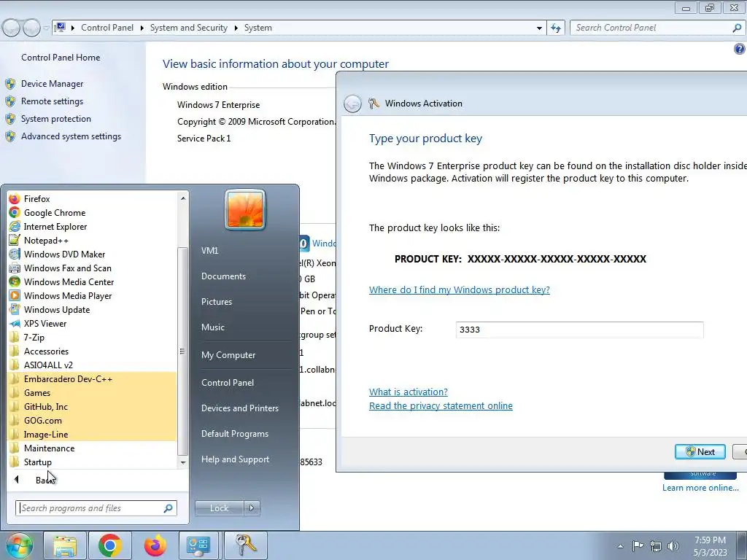This screenshot has width=747, height=560.
Task: Open Remote settings in the sidebar
Action: (x=52, y=101)
